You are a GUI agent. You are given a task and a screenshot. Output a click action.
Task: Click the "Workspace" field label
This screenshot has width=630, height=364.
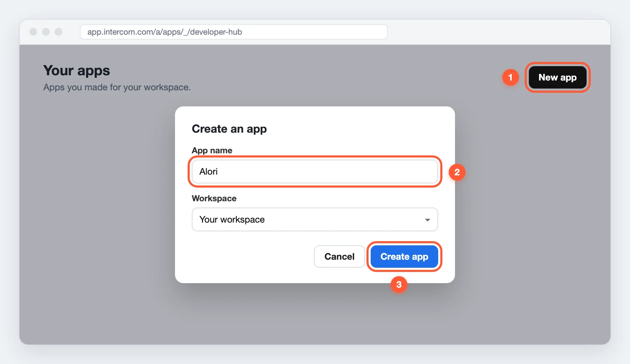tap(214, 198)
